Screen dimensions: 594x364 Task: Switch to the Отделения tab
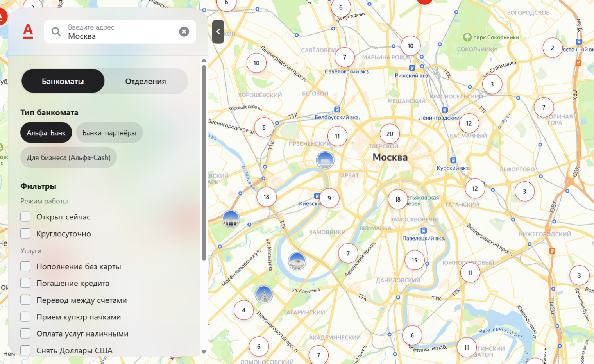[145, 81]
